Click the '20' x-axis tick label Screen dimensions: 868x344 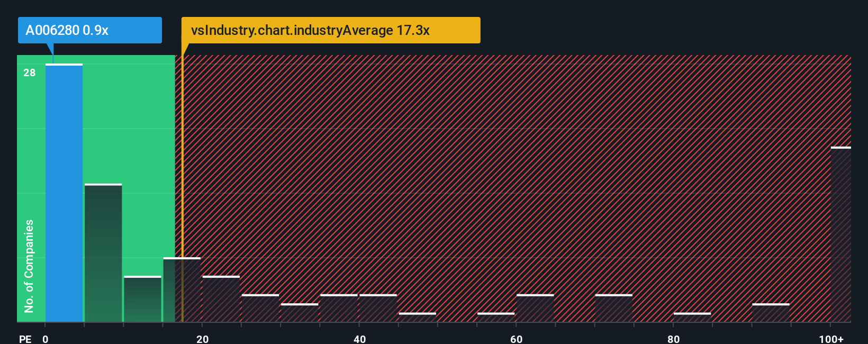(202, 339)
